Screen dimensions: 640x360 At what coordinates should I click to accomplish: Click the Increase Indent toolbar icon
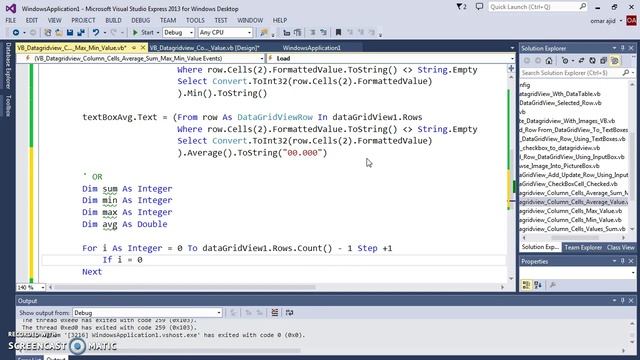tap(298, 33)
